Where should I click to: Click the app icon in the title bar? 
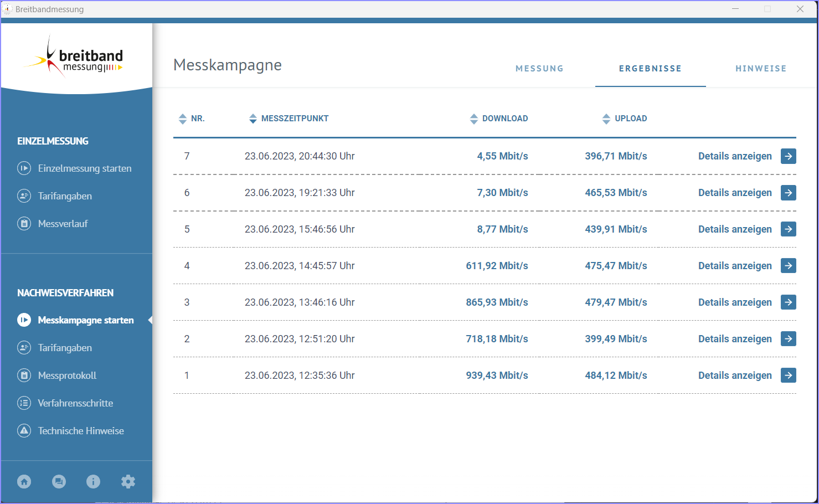pos(7,9)
